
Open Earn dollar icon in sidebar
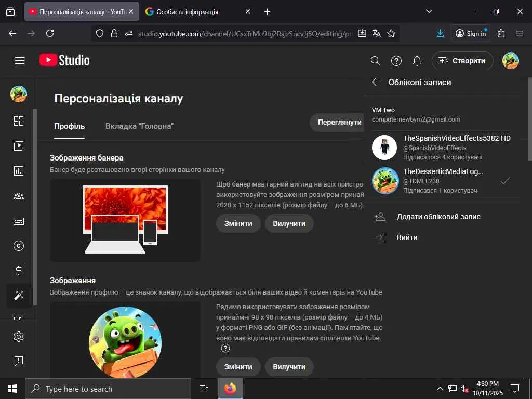[19, 271]
